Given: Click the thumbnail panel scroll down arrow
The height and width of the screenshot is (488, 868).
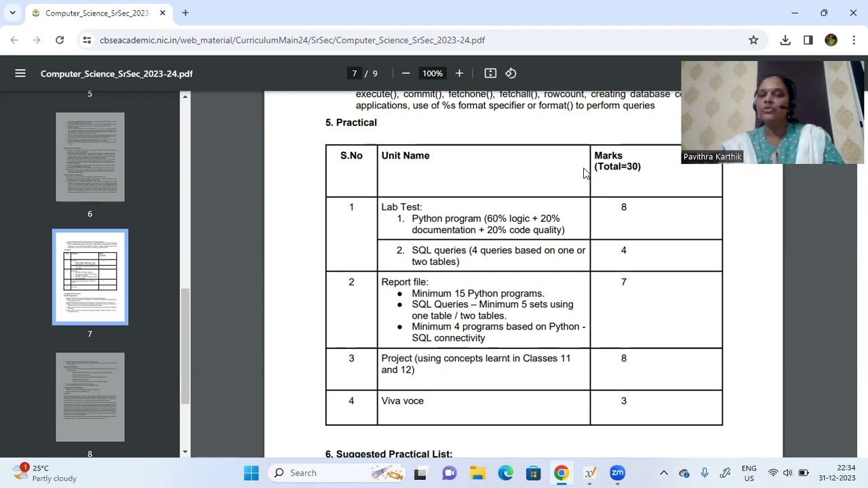Looking at the screenshot, I should coord(184,452).
